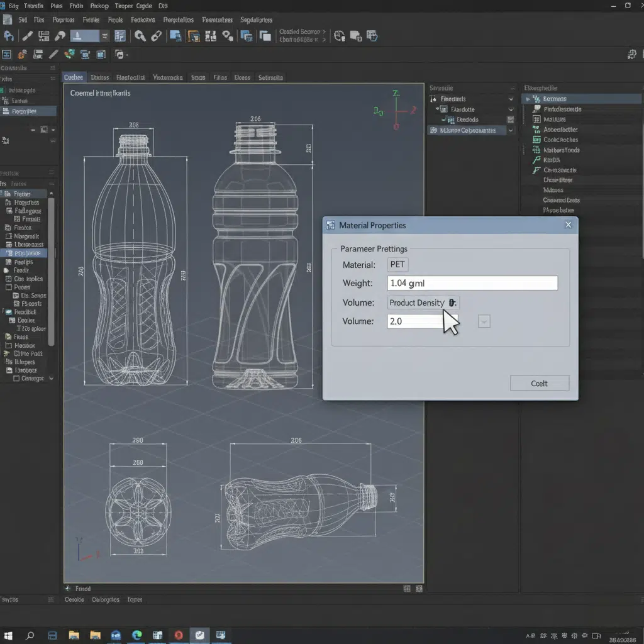The width and height of the screenshot is (644, 644).
Task: Toggle the checkbox on the Eleodods row
Action: point(510,119)
